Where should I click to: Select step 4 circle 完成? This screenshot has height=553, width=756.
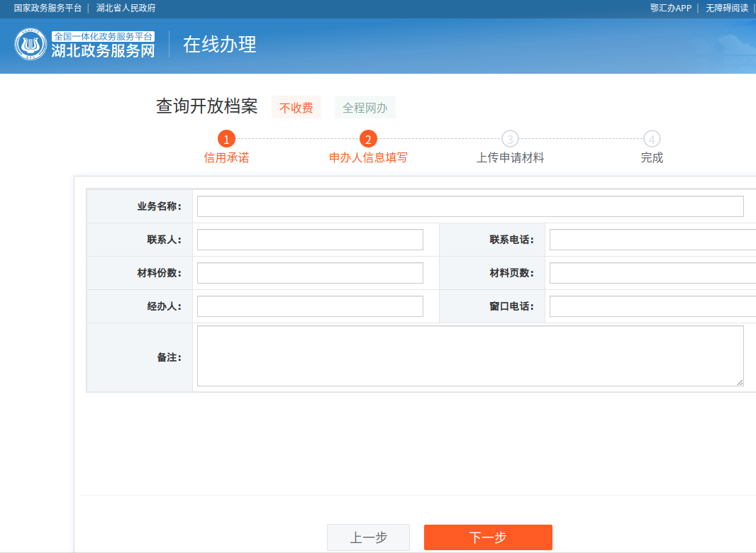tap(652, 139)
